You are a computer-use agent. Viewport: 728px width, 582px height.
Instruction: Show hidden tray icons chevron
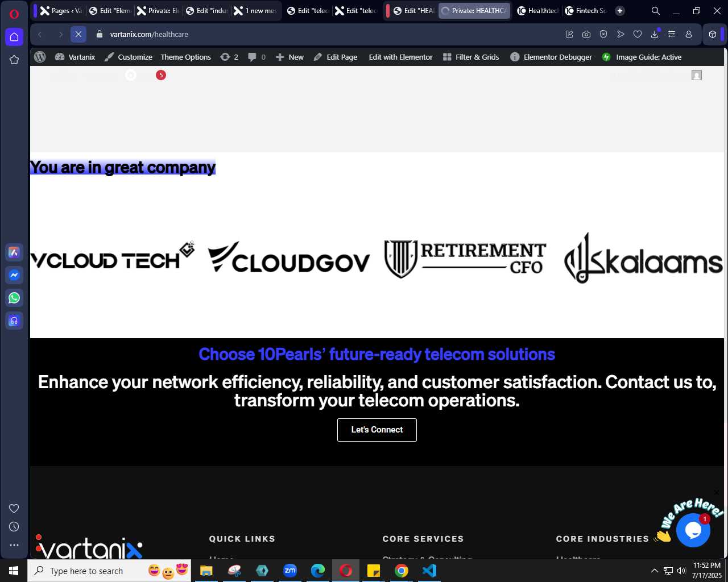coord(654,571)
